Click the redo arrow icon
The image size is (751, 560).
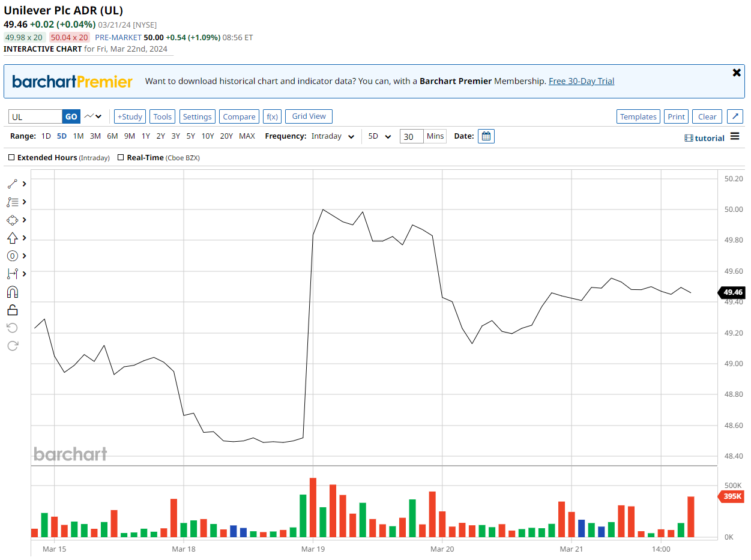point(12,346)
